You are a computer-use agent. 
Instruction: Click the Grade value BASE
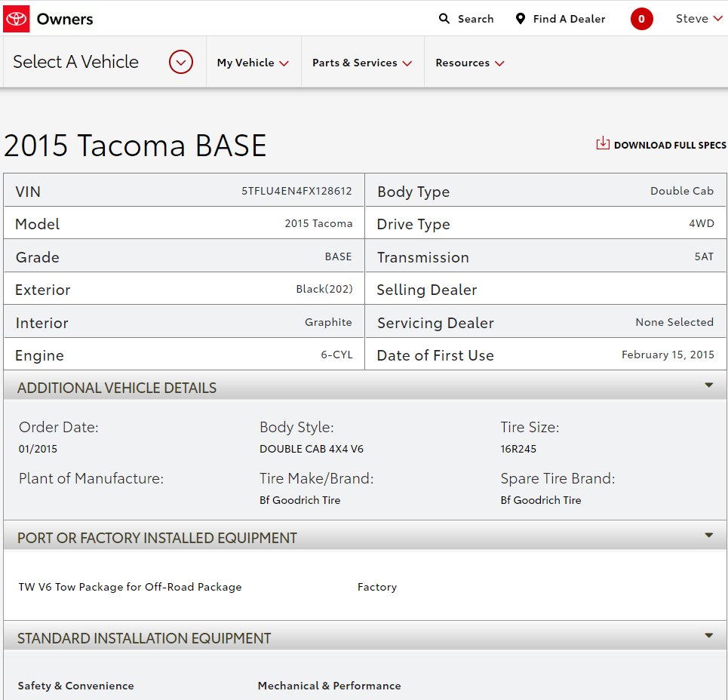[338, 256]
